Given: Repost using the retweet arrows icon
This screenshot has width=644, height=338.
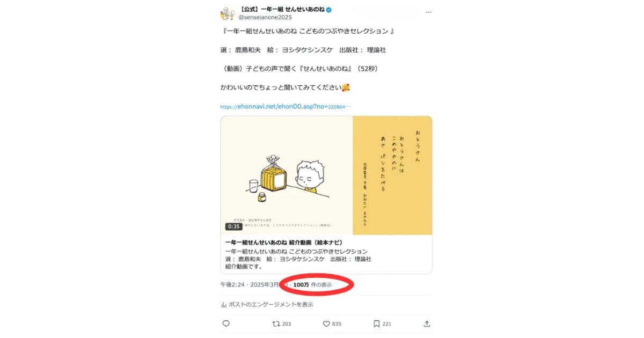Looking at the screenshot, I should coord(276,324).
